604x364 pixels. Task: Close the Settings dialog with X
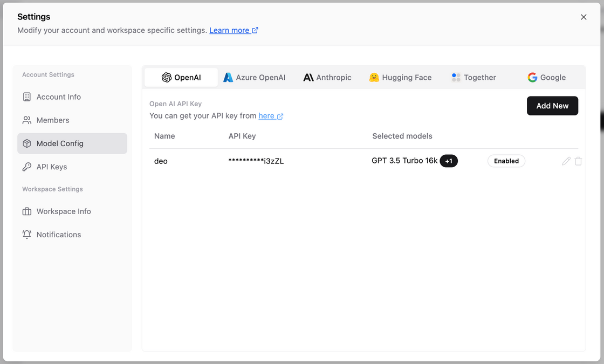[x=584, y=17]
